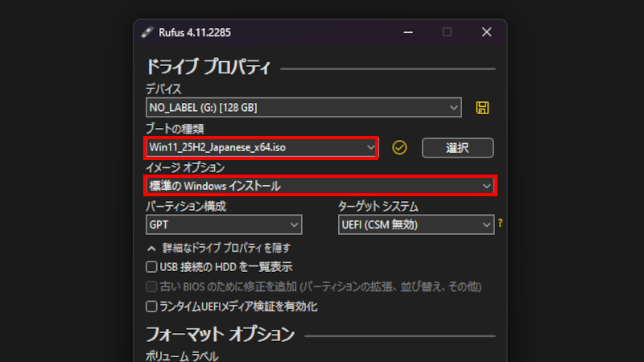Click the Rufus 4.11.2285 title bar text
This screenshot has width=644, height=362.
click(x=196, y=32)
